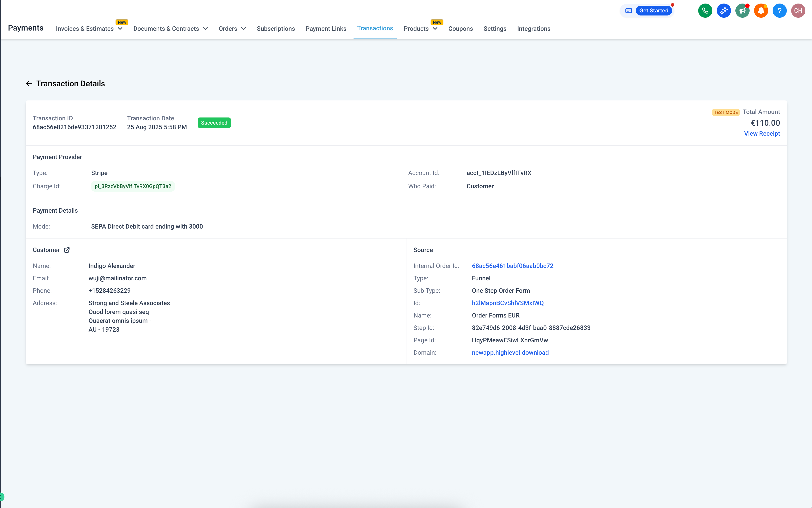
Task: Open the Settings tab
Action: tap(495, 29)
